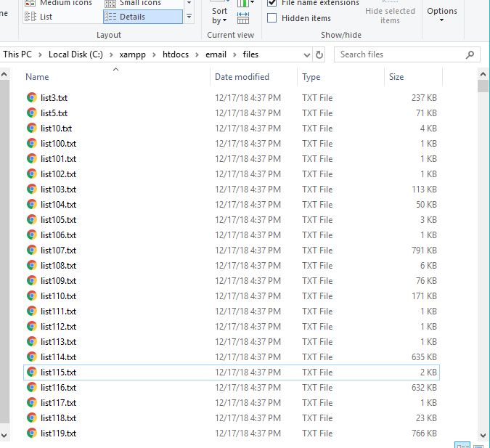
Task: Select the list5.txt Chrome file icon
Action: (x=31, y=113)
